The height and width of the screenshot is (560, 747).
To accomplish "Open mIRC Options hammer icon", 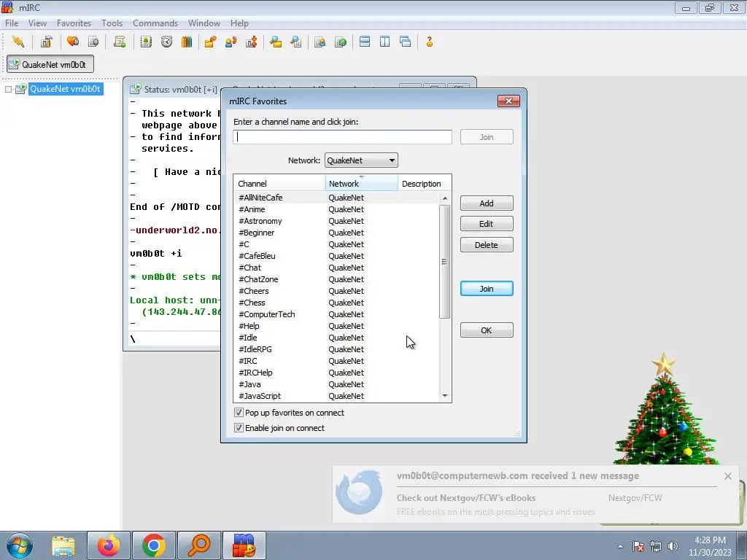I will pos(46,42).
